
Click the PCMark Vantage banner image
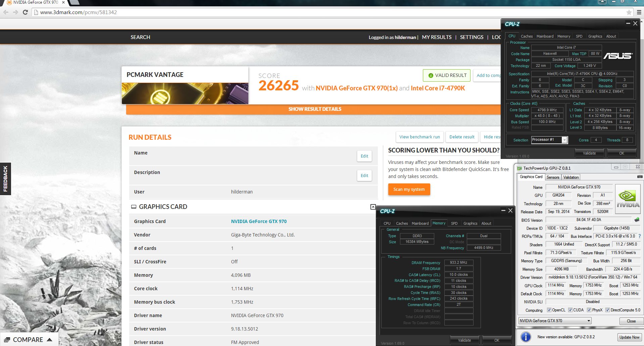(x=185, y=93)
